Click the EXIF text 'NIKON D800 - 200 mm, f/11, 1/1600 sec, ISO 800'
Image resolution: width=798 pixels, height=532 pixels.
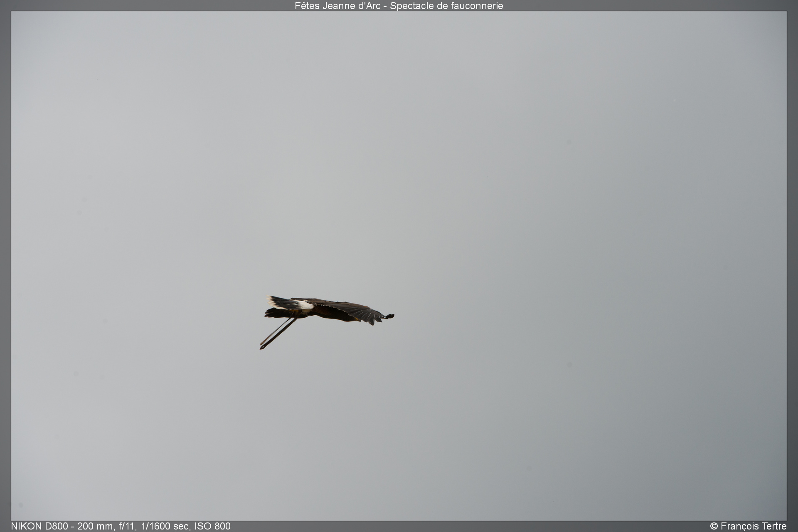(x=121, y=526)
